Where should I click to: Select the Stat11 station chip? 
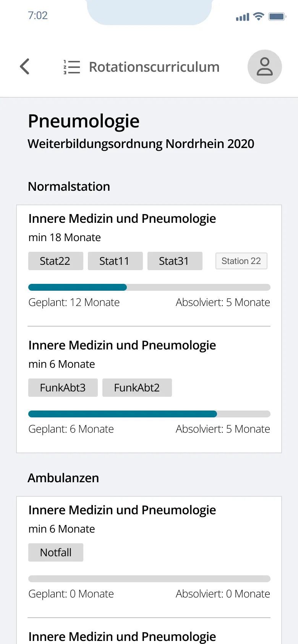coord(115,261)
